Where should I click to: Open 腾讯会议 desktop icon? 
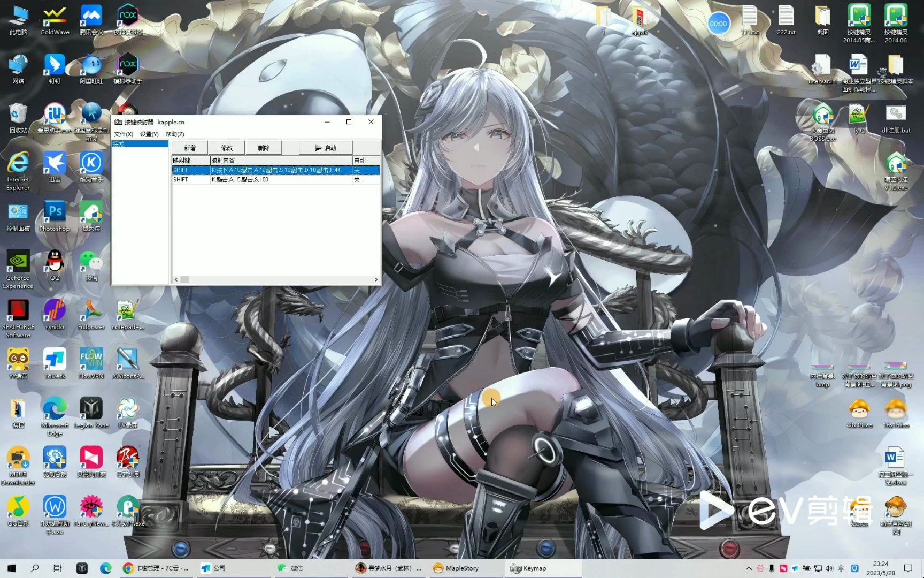pos(91,20)
